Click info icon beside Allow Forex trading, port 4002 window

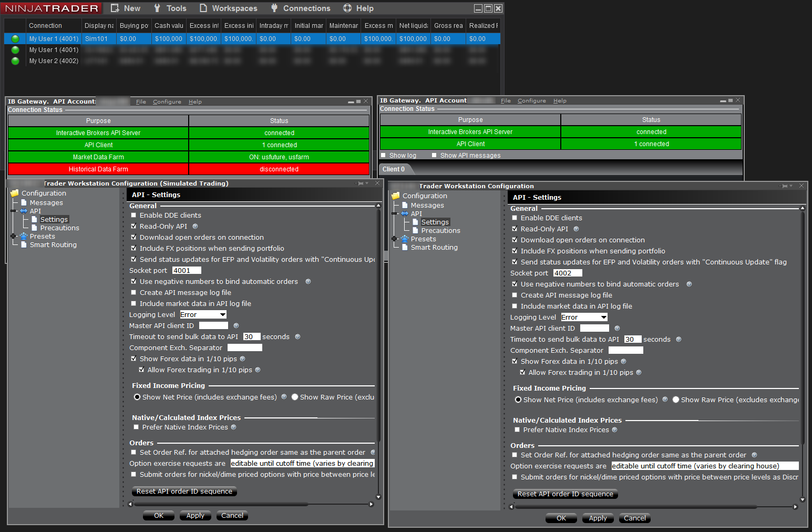(x=639, y=373)
